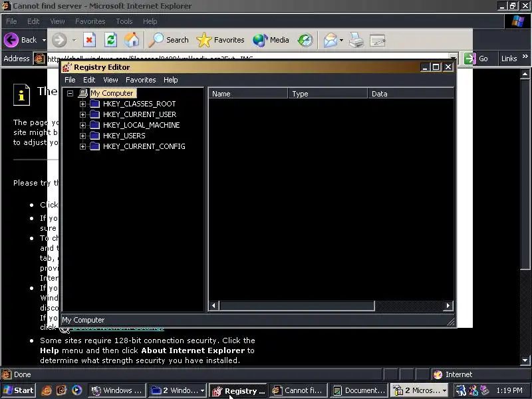Click the IE page scrollbar down arrow
The height and width of the screenshot is (399, 532).
point(525,360)
